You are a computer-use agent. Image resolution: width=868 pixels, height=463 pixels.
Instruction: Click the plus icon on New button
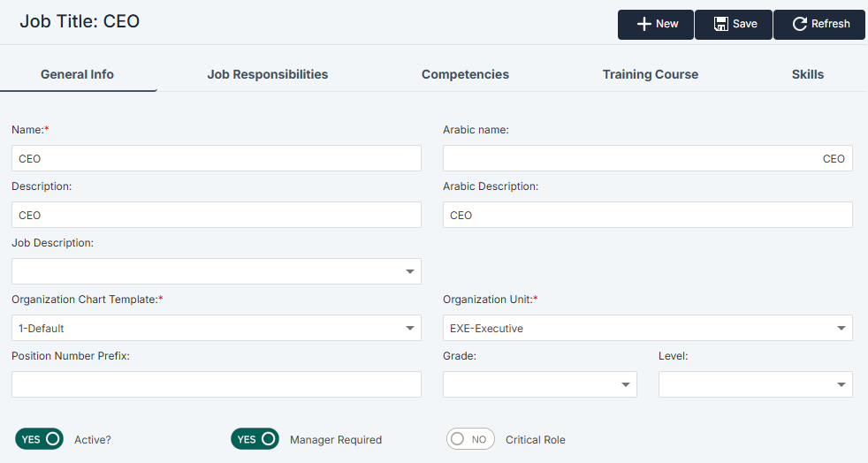point(643,25)
